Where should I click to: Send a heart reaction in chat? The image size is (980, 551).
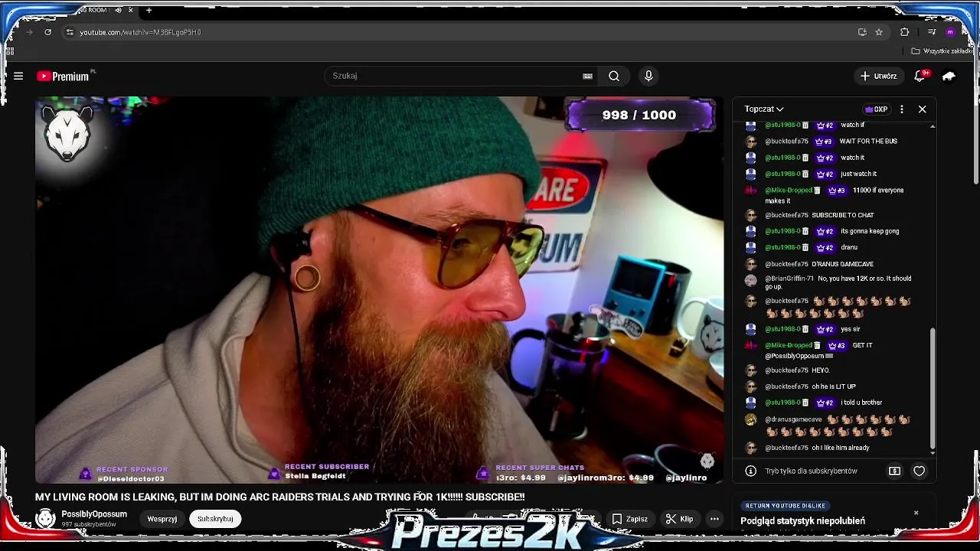pos(920,471)
